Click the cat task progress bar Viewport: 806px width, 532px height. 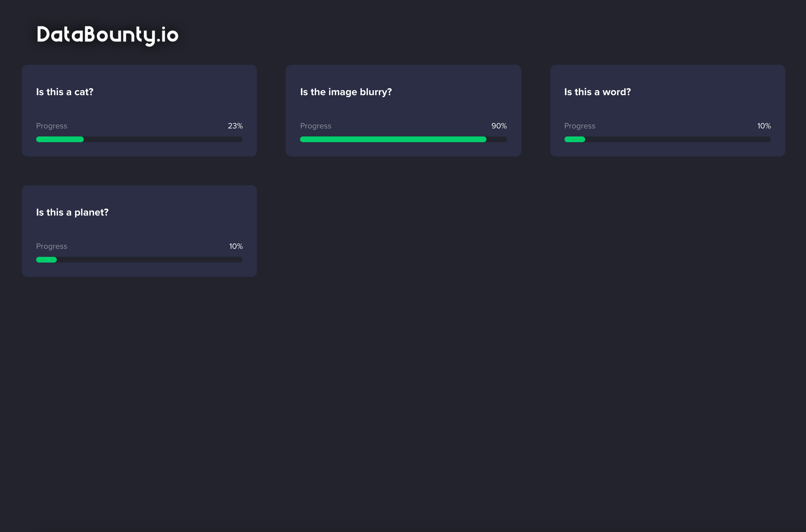[x=139, y=139]
